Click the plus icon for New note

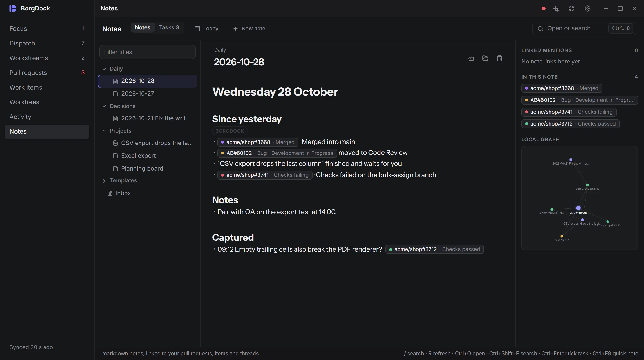point(235,28)
